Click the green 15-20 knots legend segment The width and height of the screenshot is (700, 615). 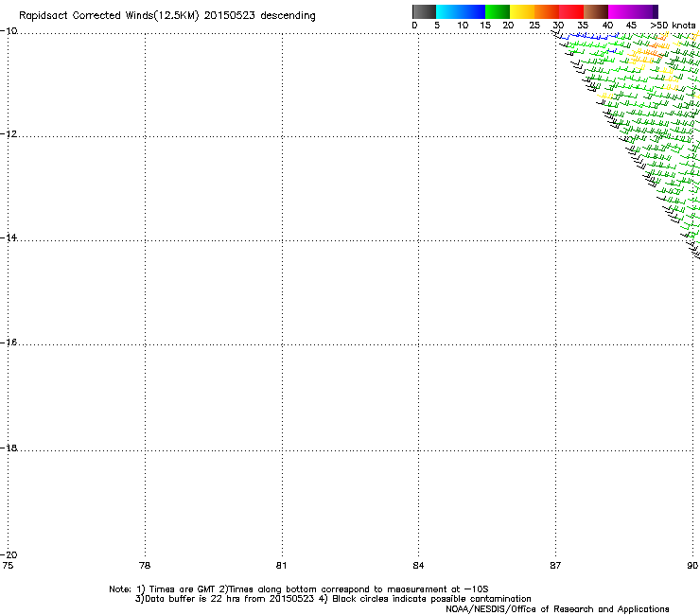[498, 11]
